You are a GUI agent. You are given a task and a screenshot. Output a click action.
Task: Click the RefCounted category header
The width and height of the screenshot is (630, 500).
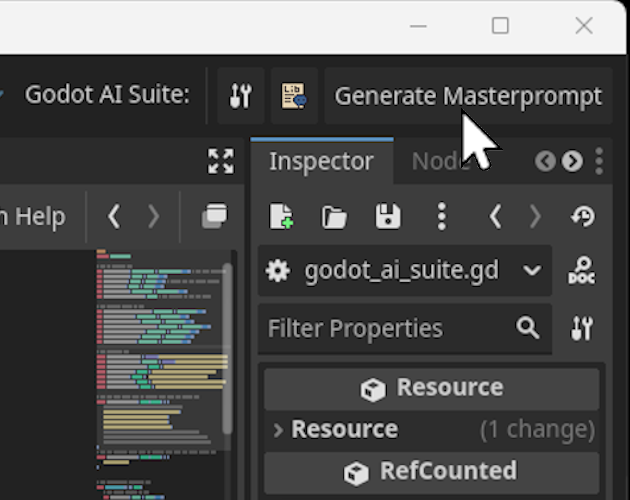pos(432,472)
